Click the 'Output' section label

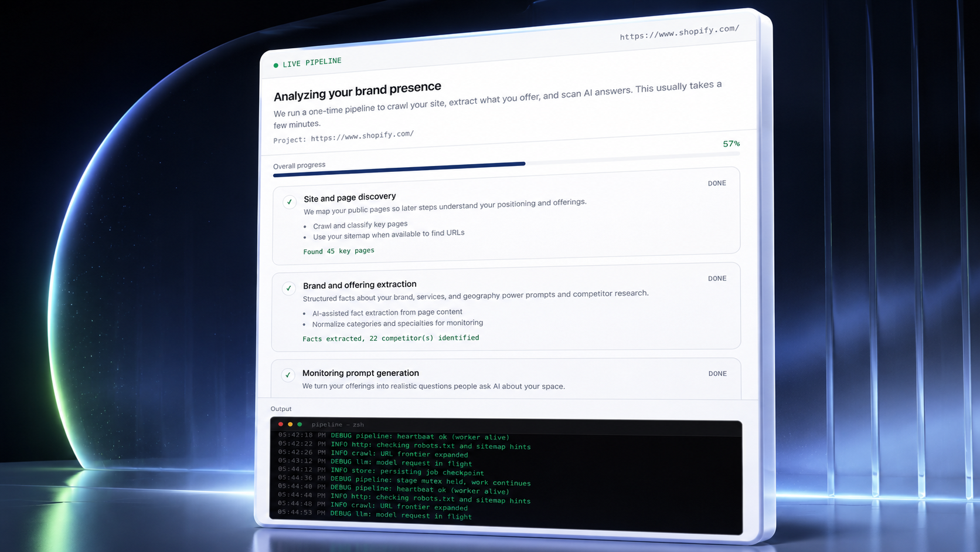click(281, 409)
